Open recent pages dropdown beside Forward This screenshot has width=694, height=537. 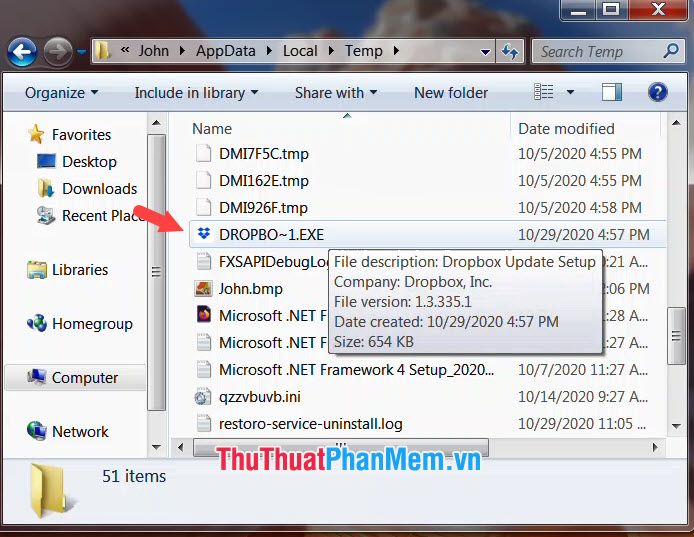click(x=81, y=52)
